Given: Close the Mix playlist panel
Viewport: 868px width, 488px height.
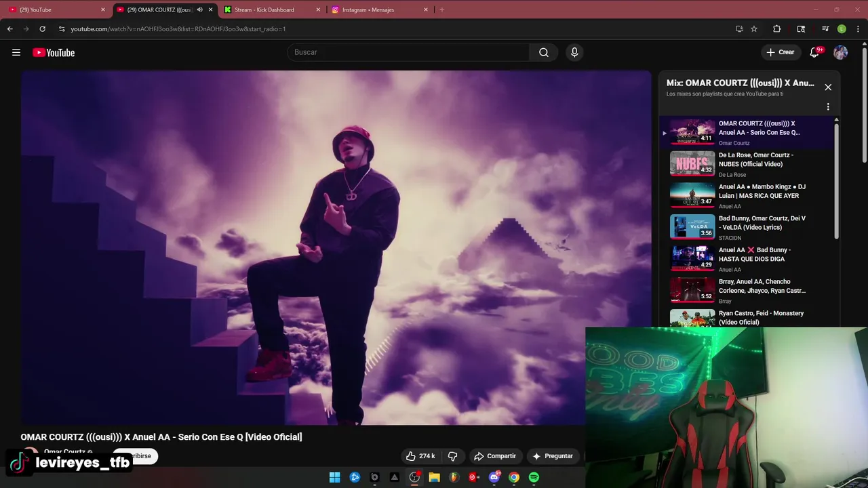Looking at the screenshot, I should pos(828,87).
